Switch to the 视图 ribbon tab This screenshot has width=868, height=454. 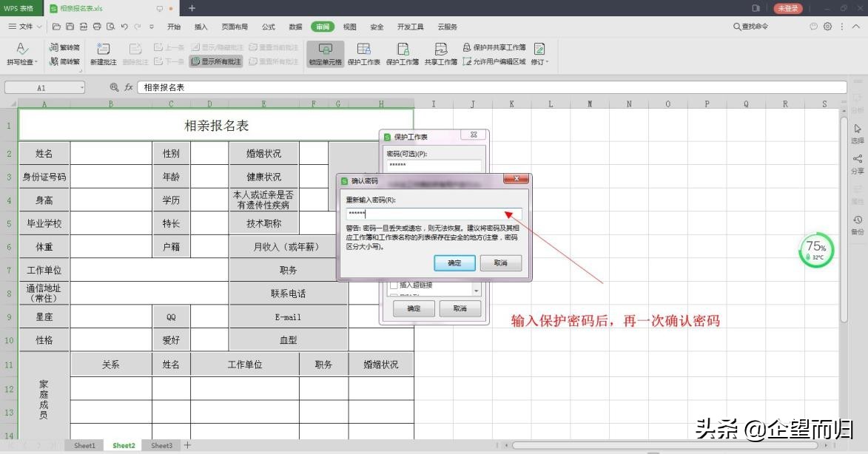click(x=350, y=27)
